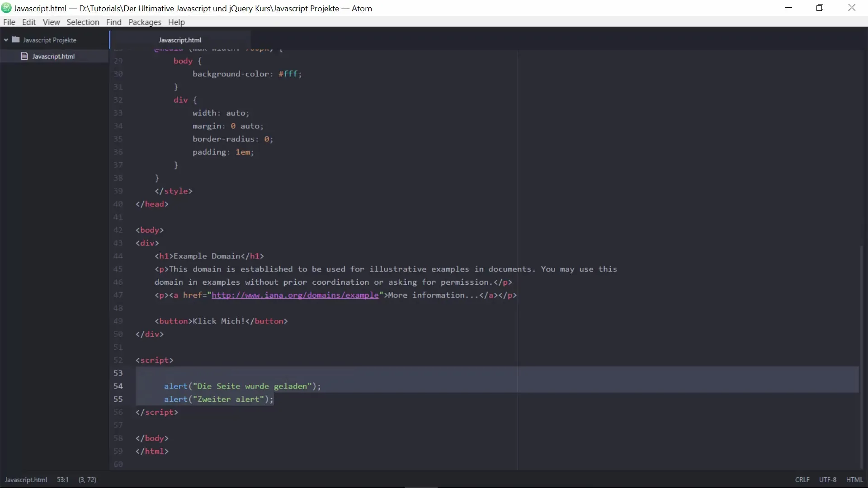Image resolution: width=868 pixels, height=488 pixels.
Task: Click the 'Klick Mich!' button text in code
Action: (x=219, y=321)
